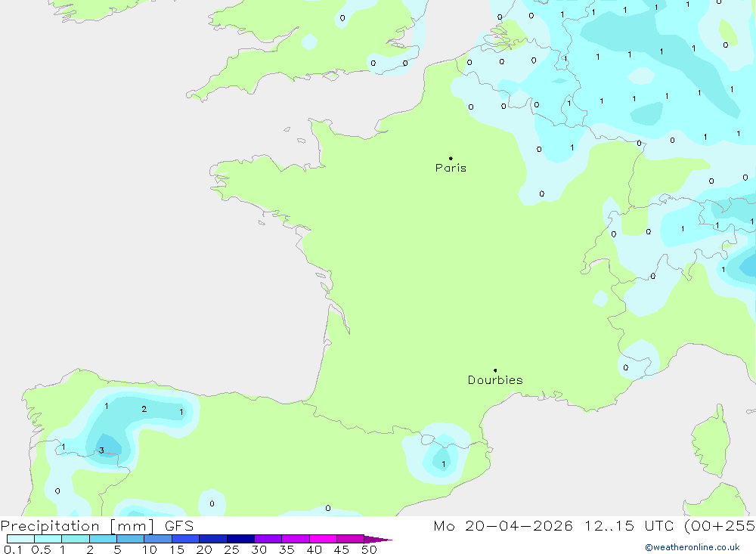Image resolution: width=756 pixels, height=554 pixels.
Task: Click the precipitation value 3 in Spain
Action: coord(101,450)
